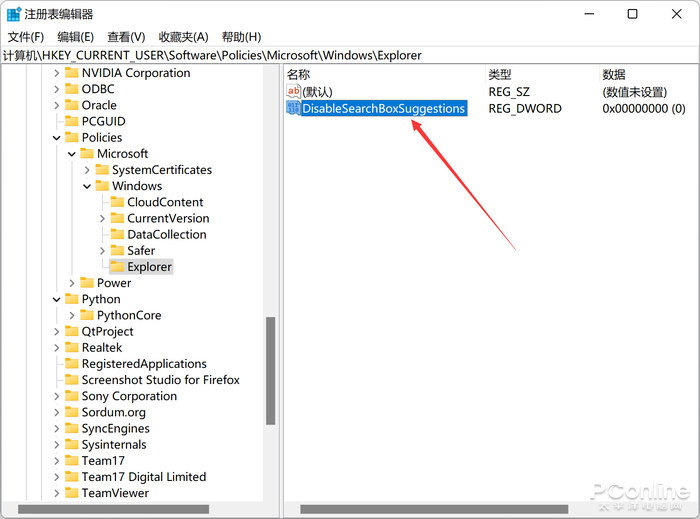Viewport: 700px width, 519px height.
Task: Click the REG_SZ type cell
Action: pos(509,92)
